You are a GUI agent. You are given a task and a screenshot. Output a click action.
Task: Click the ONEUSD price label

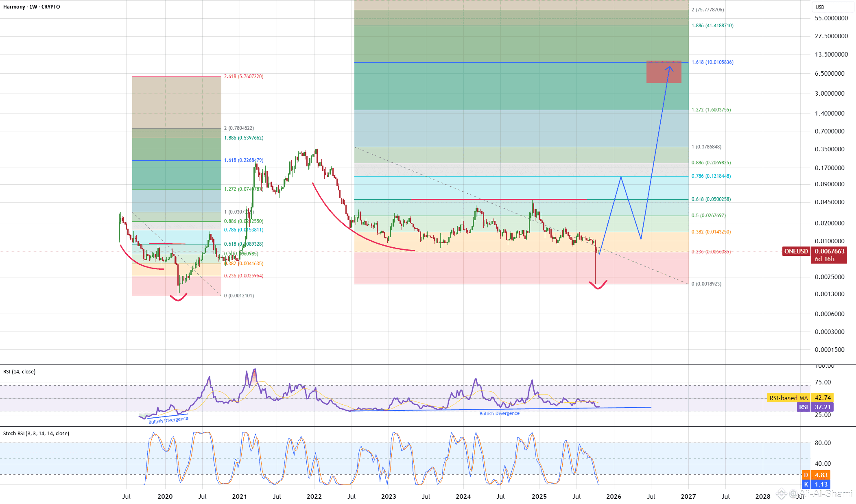tap(796, 251)
